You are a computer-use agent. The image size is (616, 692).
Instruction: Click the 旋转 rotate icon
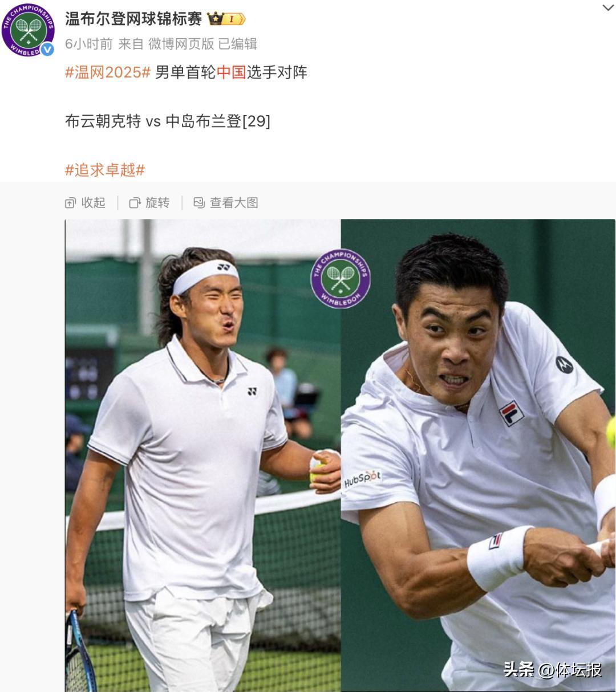click(x=135, y=203)
